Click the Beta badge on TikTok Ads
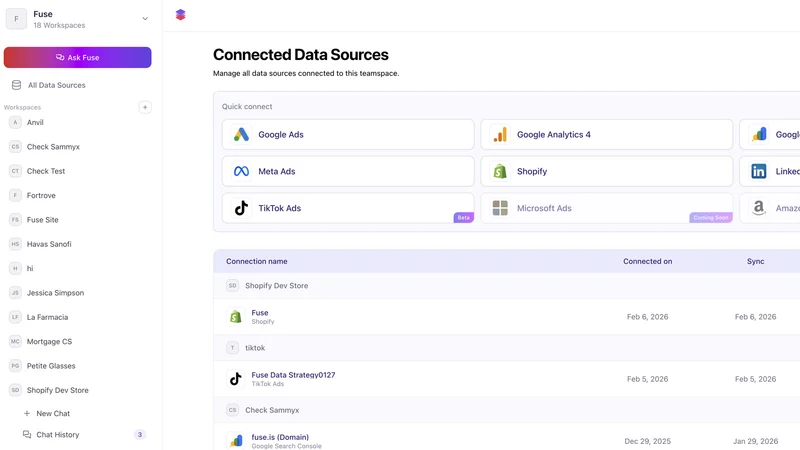 (463, 217)
